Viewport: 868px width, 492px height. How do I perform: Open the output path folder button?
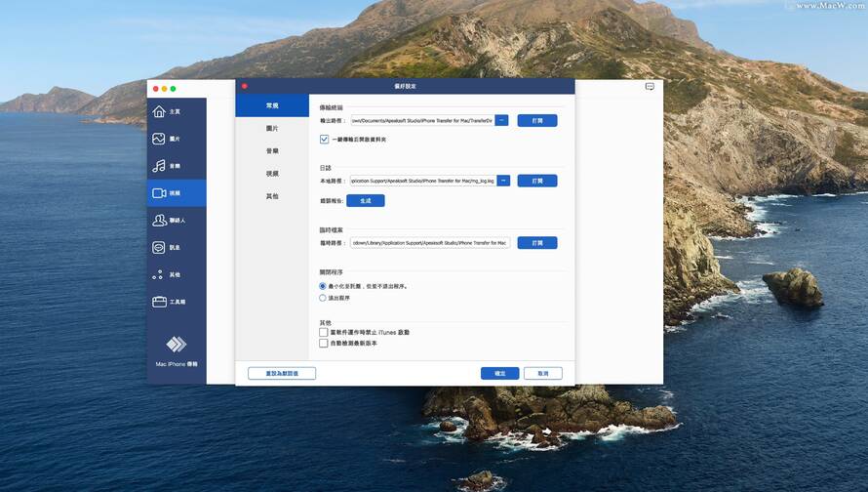click(x=537, y=120)
